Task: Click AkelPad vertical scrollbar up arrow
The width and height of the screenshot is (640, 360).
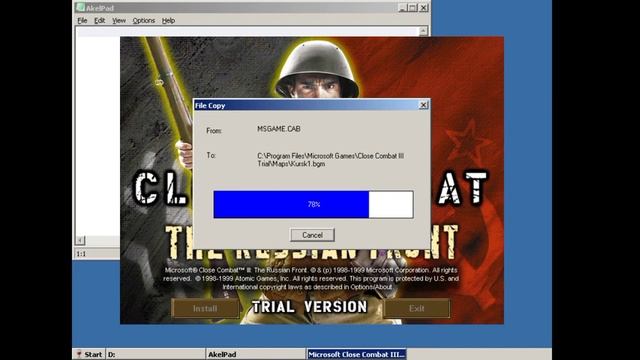Action: pos(423,31)
